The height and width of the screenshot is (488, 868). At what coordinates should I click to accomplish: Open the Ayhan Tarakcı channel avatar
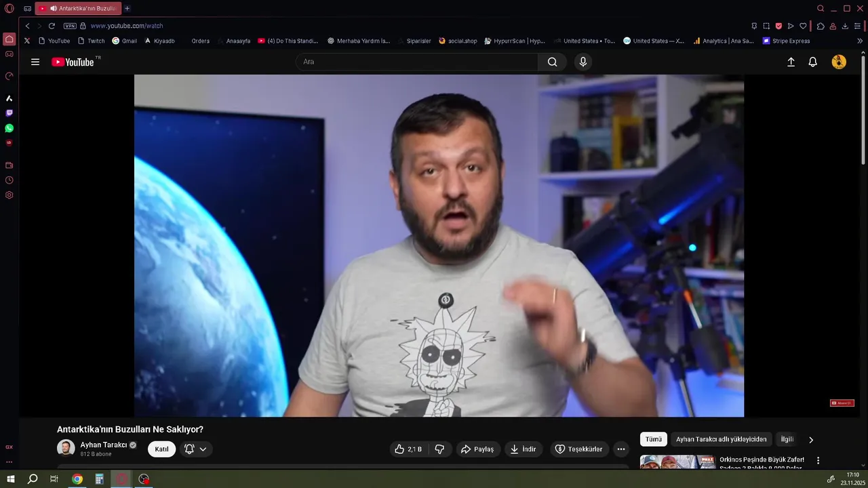66,448
